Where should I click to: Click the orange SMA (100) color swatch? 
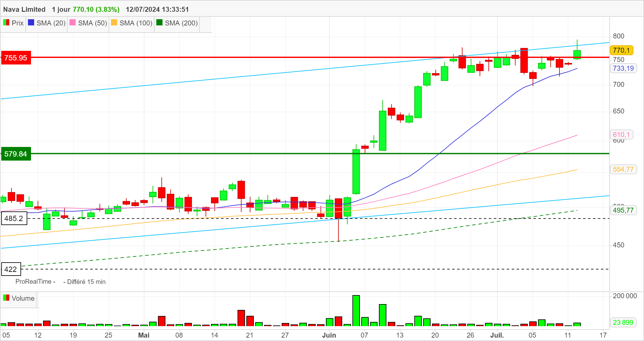click(114, 23)
